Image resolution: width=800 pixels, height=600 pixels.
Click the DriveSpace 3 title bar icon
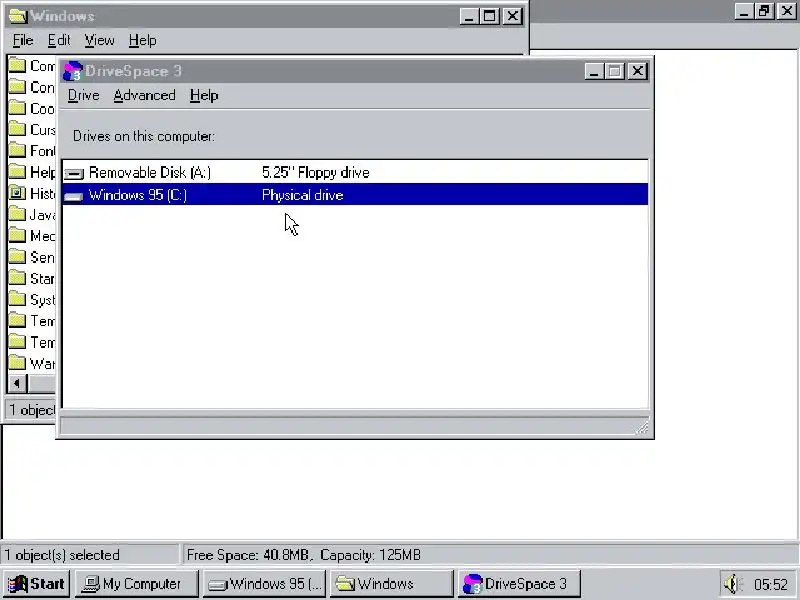(73, 71)
